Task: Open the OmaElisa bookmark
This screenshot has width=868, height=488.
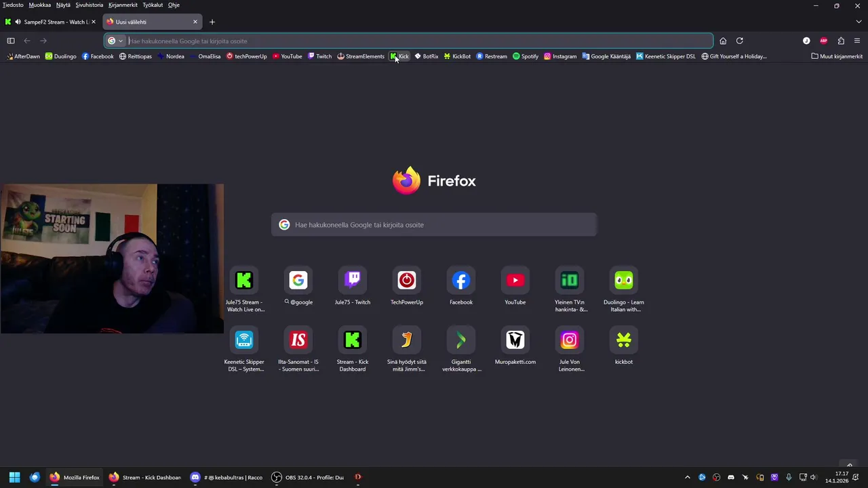Action: (205, 56)
